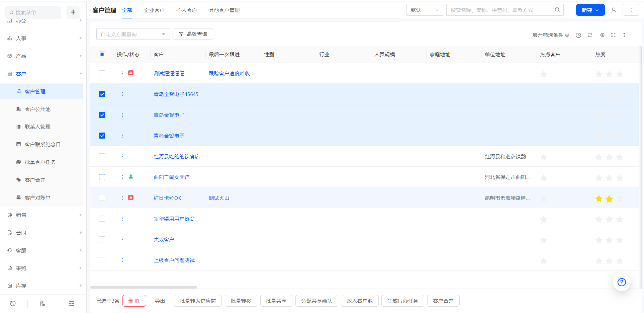Open sidebar settings sliders icon
Viewport: 644px width, 313px height.
click(42, 303)
